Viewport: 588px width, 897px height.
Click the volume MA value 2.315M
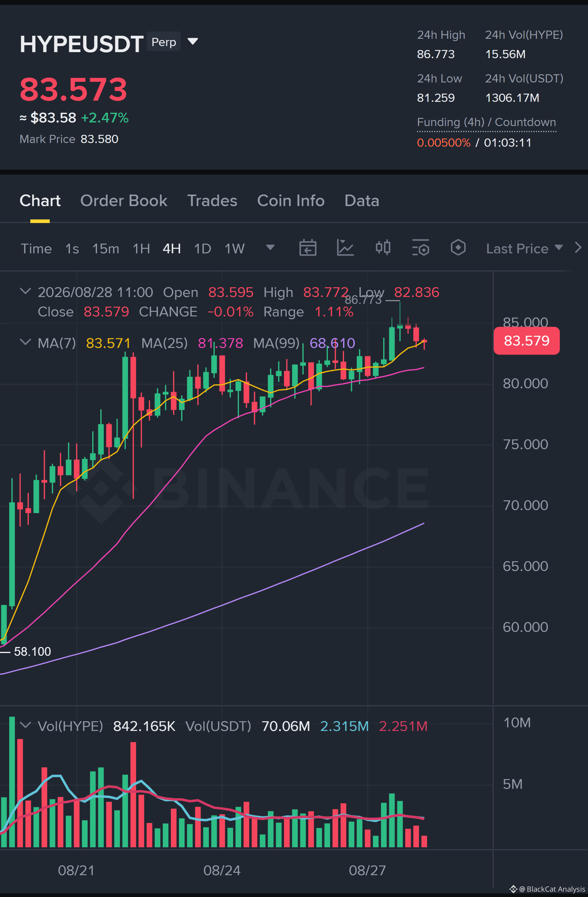click(344, 726)
